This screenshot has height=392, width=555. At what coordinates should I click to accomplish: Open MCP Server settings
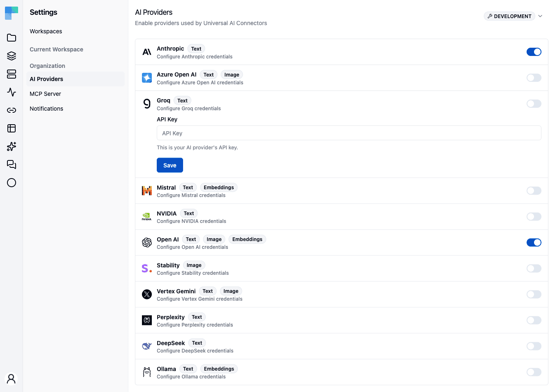click(75, 94)
